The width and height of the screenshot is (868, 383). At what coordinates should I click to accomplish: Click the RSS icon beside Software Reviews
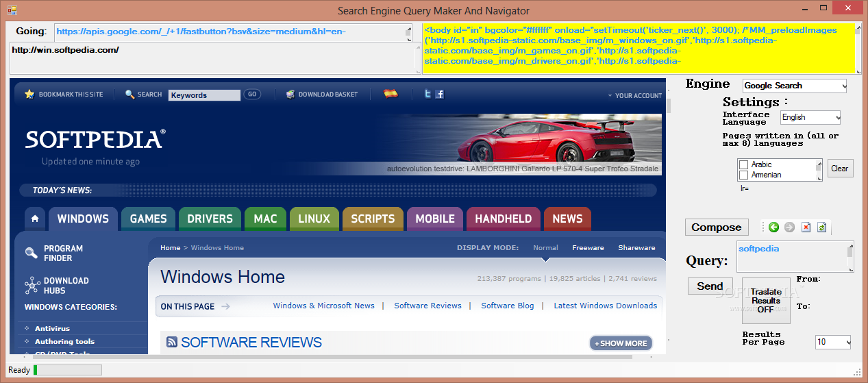click(172, 342)
